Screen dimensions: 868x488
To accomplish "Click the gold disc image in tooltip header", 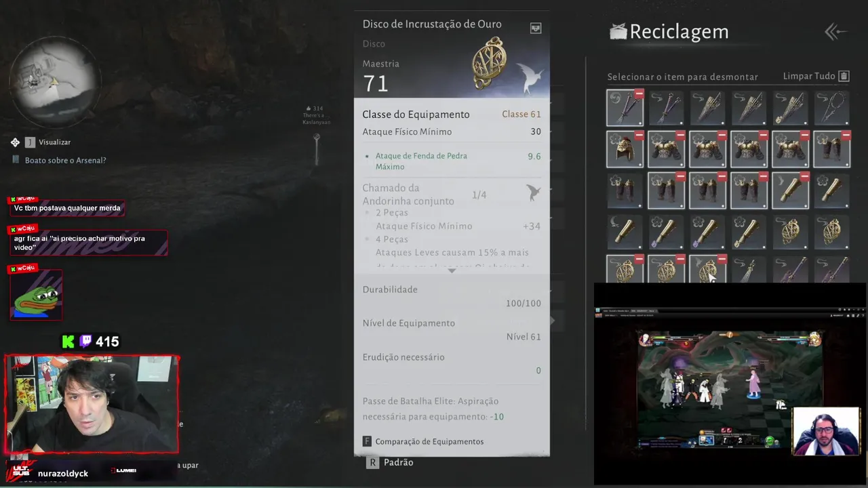I will [x=490, y=63].
